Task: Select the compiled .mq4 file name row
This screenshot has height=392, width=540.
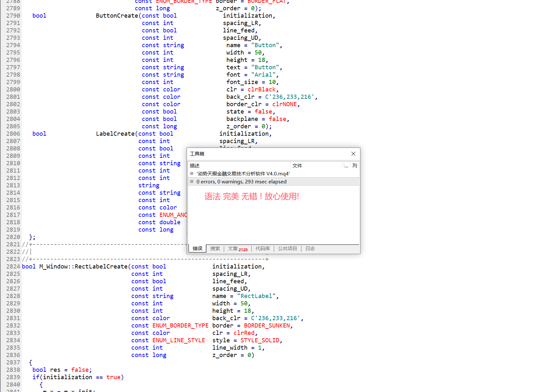Action: 243,174
